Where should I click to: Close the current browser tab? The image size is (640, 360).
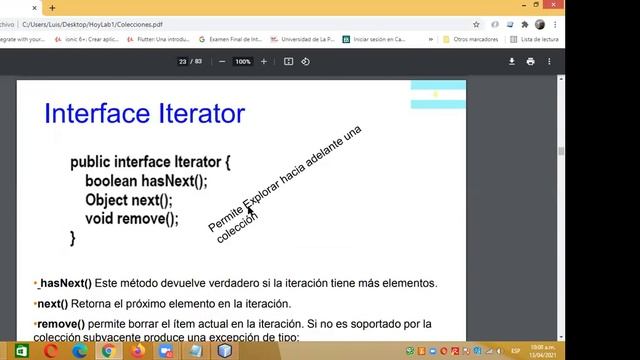pos(34,8)
